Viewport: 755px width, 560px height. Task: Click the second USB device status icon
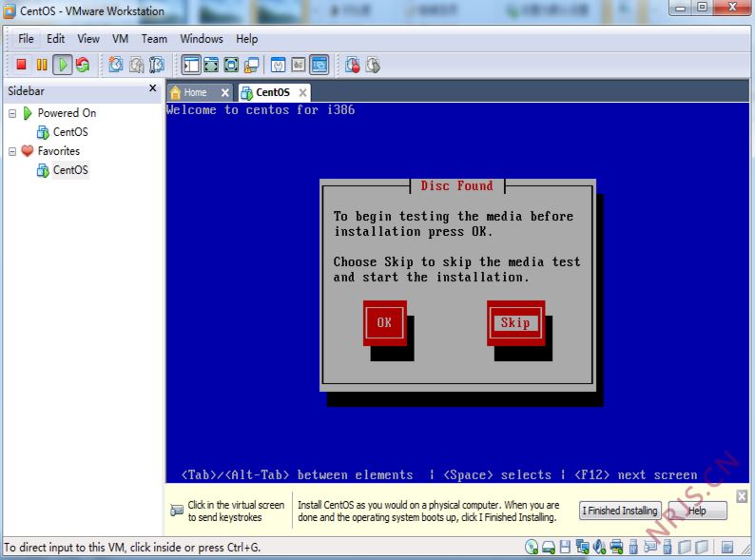point(668,547)
